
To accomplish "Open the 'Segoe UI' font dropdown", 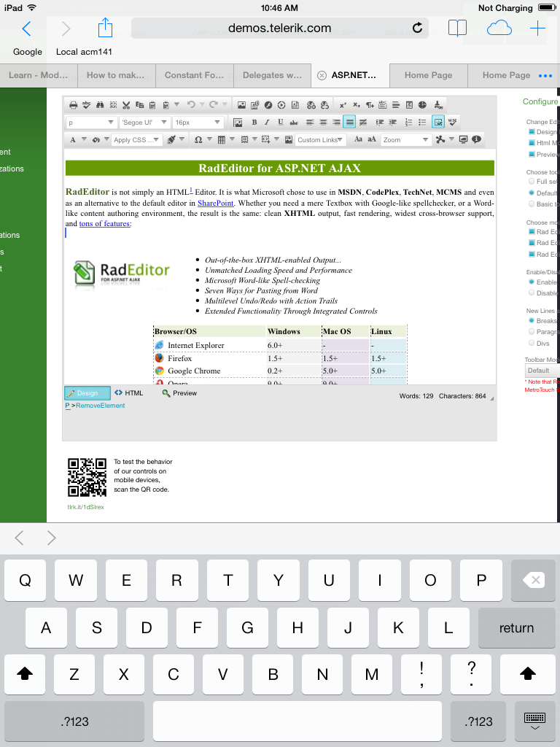I will pos(145,123).
